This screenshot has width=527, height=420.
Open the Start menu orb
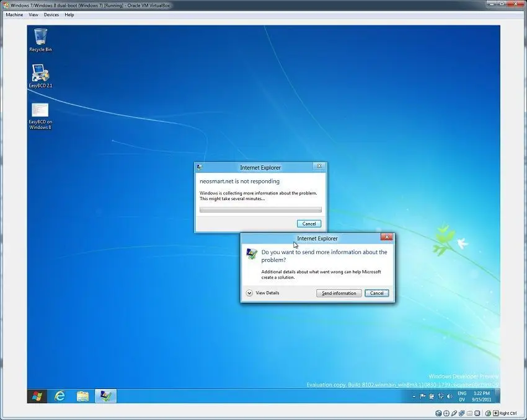click(37, 396)
